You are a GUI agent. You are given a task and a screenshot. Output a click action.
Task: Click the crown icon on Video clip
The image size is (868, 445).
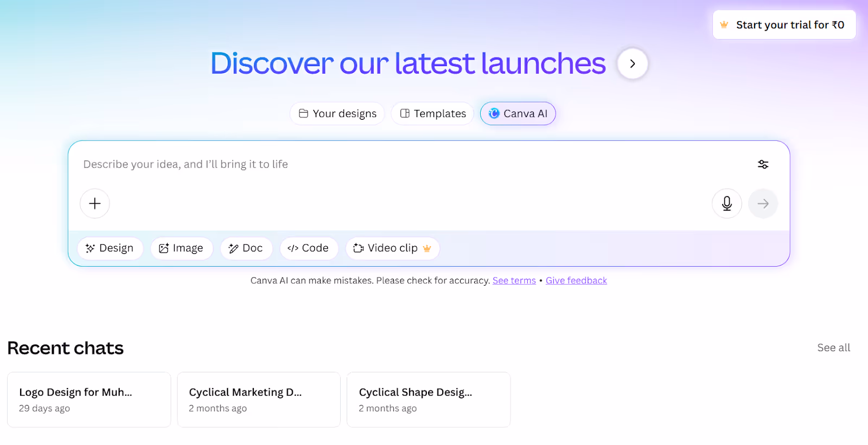tap(427, 248)
